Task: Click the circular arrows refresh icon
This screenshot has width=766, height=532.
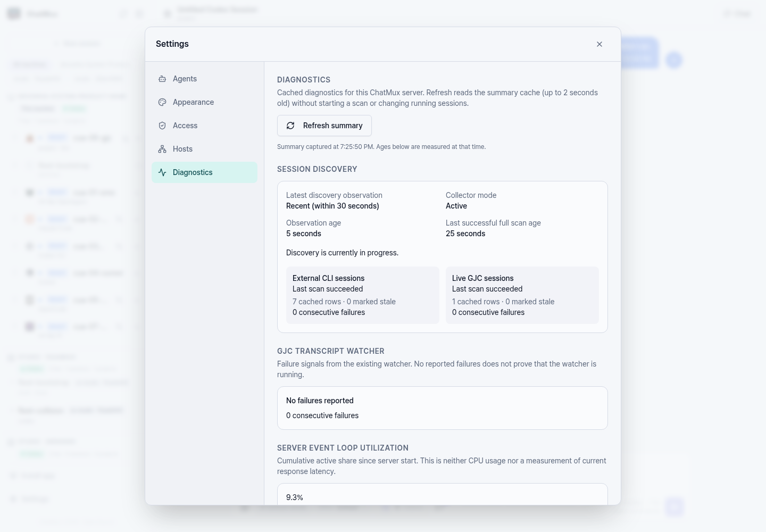Action: [x=290, y=126]
